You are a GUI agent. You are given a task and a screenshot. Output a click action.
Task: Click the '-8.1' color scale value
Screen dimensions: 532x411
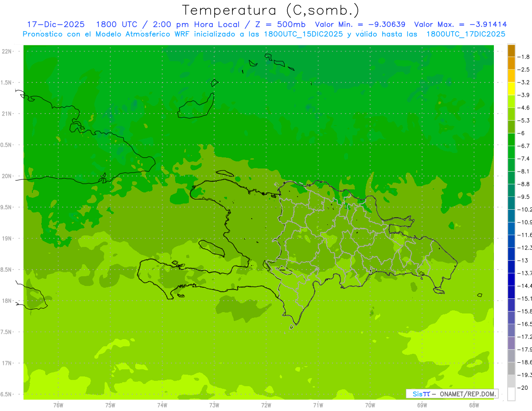524,171
